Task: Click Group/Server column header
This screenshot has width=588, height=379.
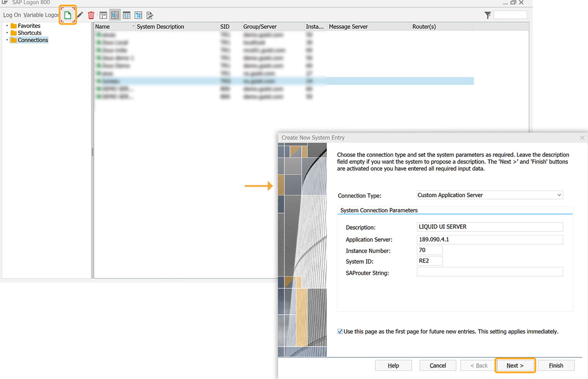Action: pos(272,26)
